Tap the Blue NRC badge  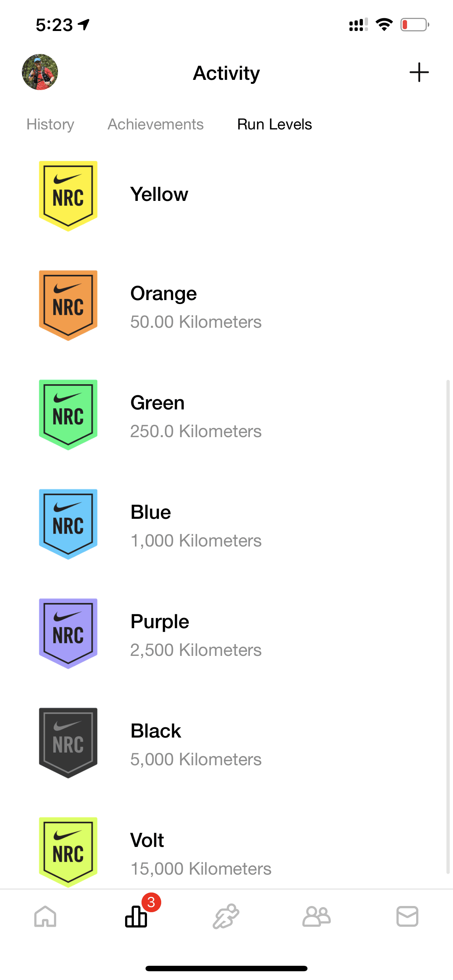(68, 524)
